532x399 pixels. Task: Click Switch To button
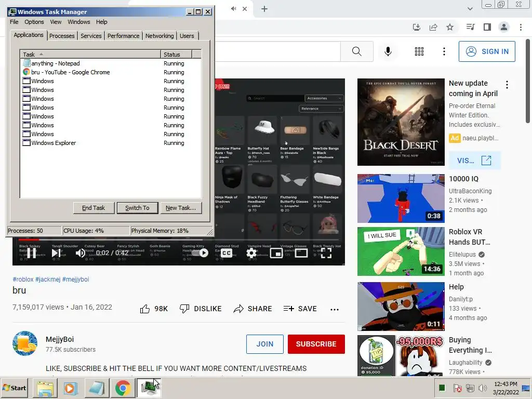tap(137, 208)
